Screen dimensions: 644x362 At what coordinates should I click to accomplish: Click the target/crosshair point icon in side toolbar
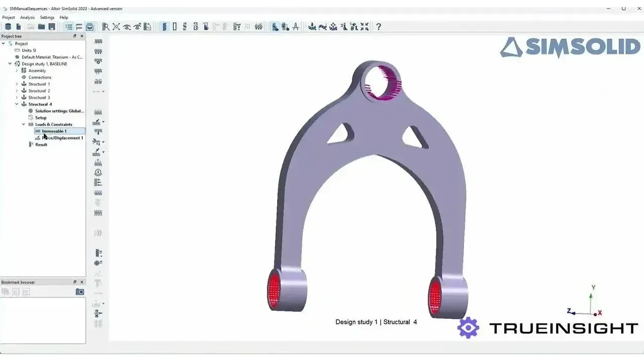click(x=98, y=263)
